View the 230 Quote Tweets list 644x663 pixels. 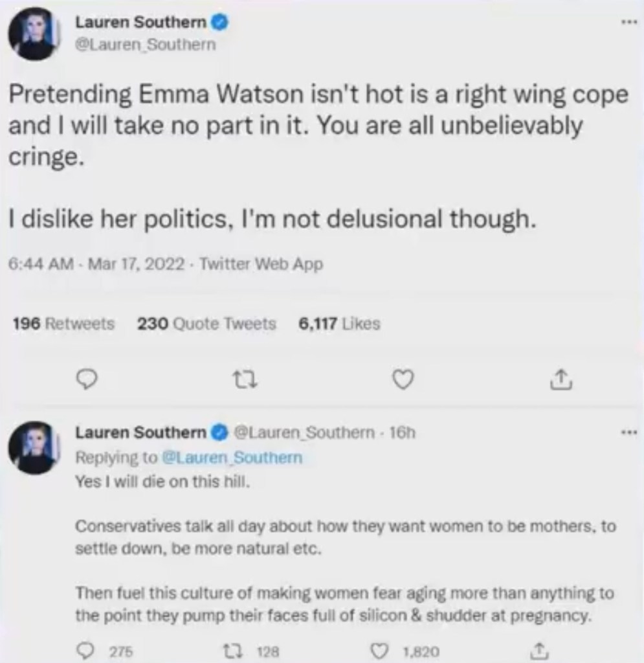click(206, 323)
